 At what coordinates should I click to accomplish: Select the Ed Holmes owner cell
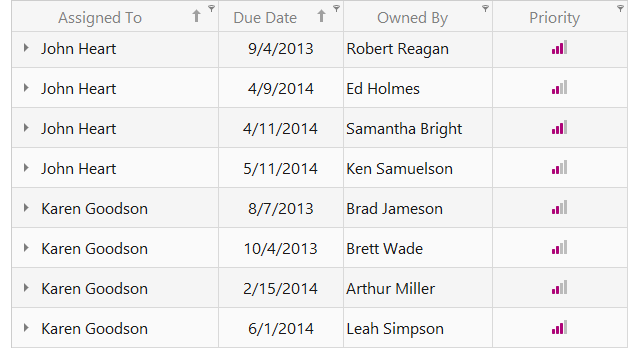click(418, 88)
